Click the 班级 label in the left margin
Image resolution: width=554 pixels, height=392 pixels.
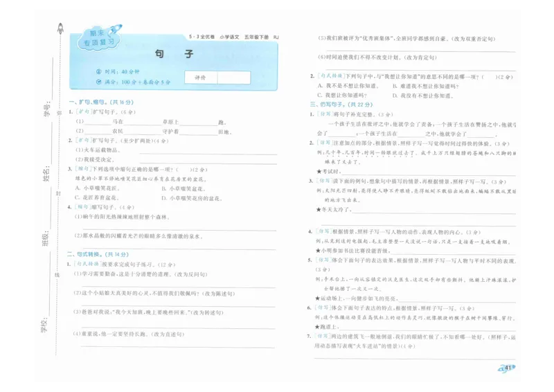46,238
